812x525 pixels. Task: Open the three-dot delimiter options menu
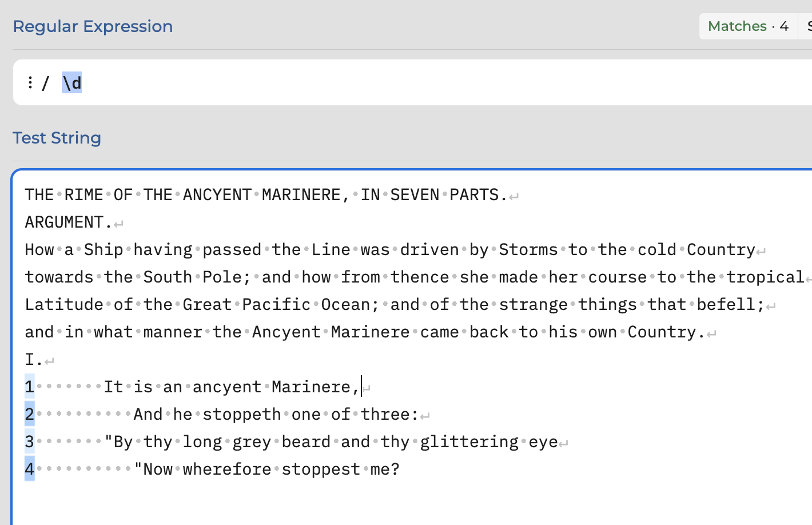(x=30, y=83)
